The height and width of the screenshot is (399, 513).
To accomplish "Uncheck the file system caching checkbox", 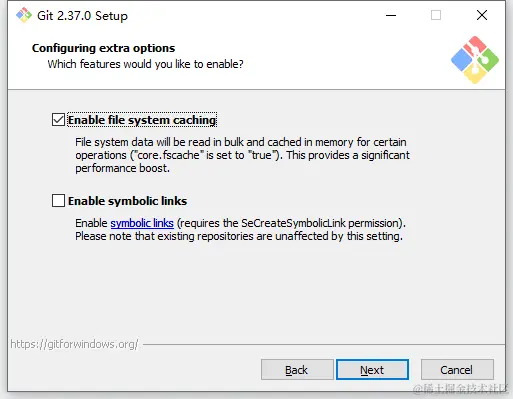I will [x=58, y=120].
